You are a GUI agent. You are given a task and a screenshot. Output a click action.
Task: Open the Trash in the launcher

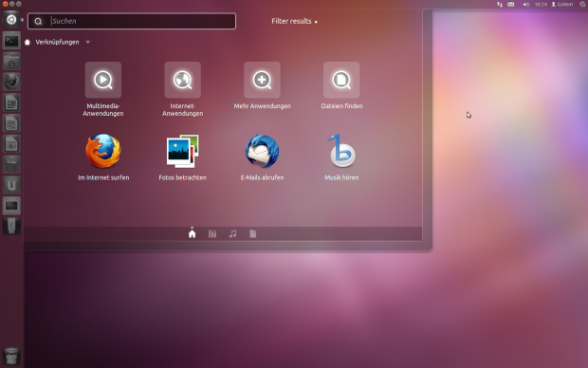[11, 356]
